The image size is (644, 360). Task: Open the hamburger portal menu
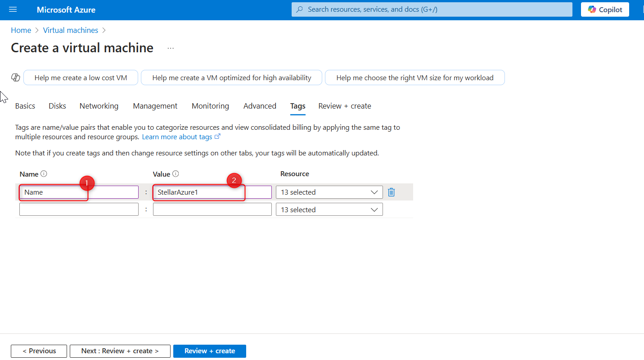(x=13, y=9)
